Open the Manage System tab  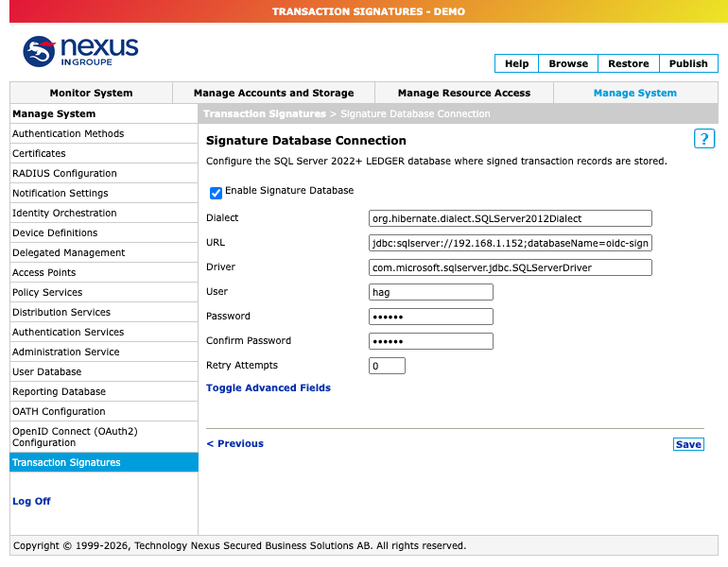(x=634, y=93)
